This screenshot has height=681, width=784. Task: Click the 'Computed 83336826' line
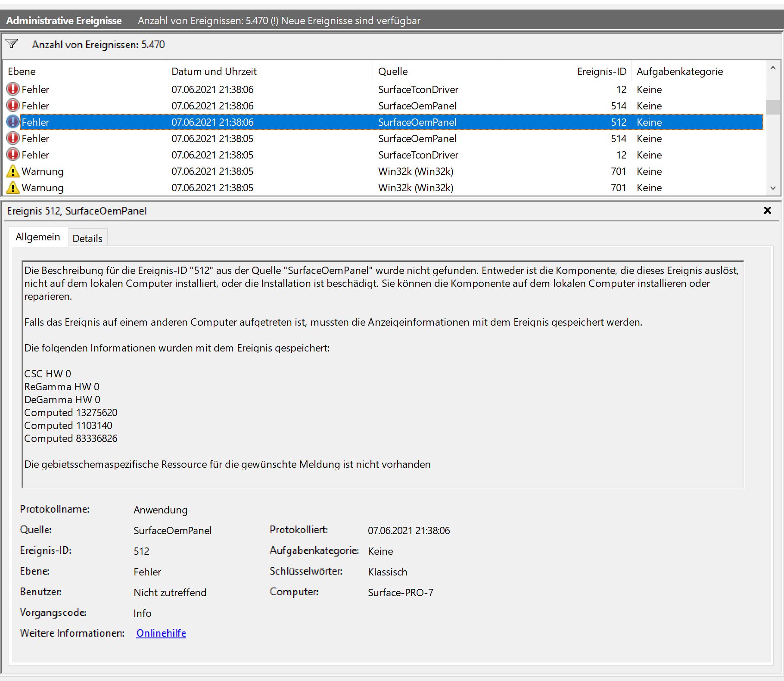pyautogui.click(x=71, y=438)
